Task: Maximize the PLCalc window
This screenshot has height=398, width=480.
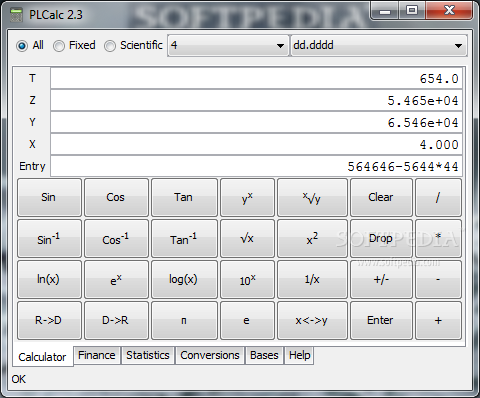Action: (412, 11)
